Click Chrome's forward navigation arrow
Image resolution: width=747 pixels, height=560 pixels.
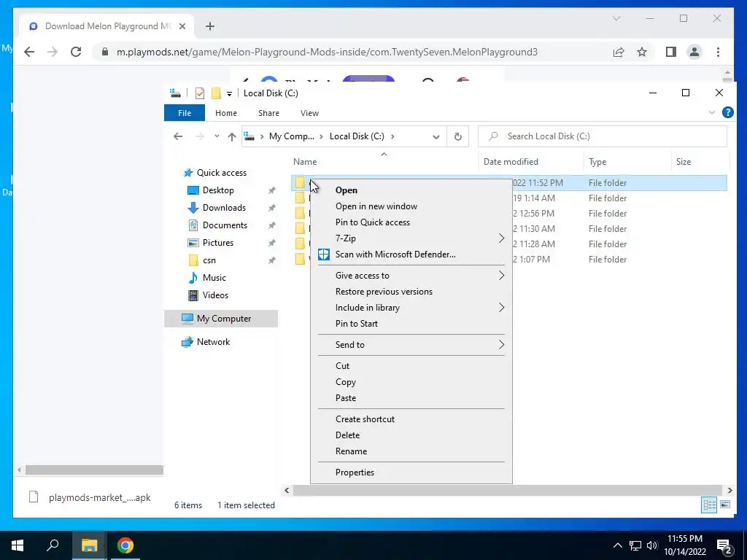click(53, 52)
